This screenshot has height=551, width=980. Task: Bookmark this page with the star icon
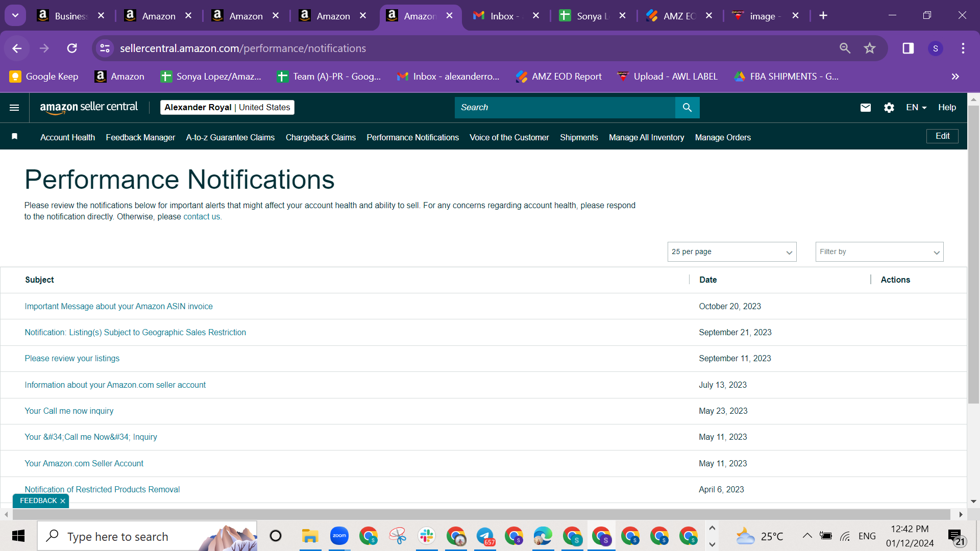click(870, 48)
